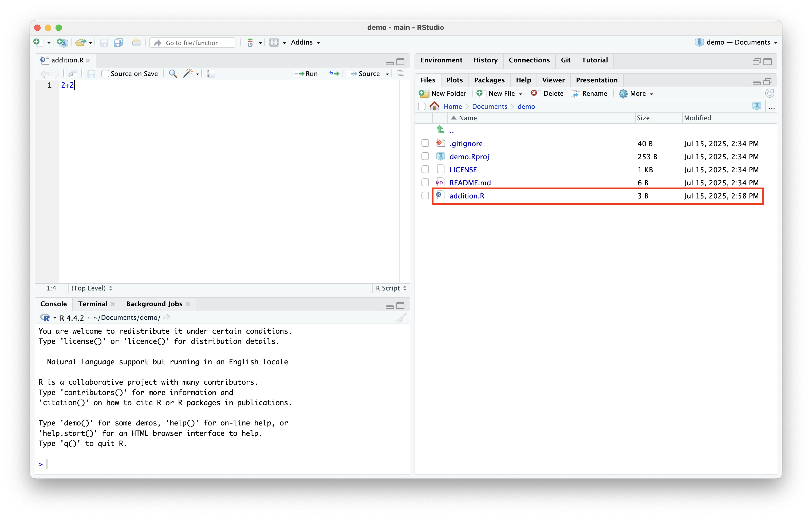Clear console with the broom icon

[401, 317]
